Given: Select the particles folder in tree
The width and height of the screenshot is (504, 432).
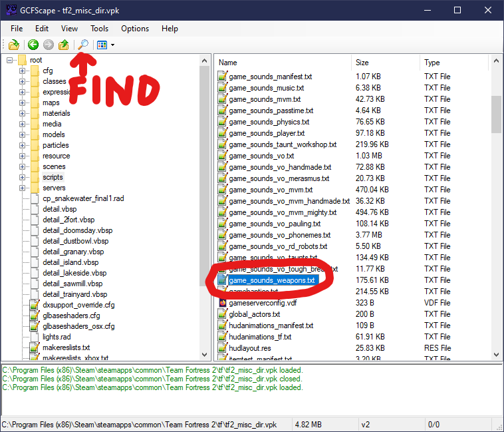Looking at the screenshot, I should click(x=56, y=145).
